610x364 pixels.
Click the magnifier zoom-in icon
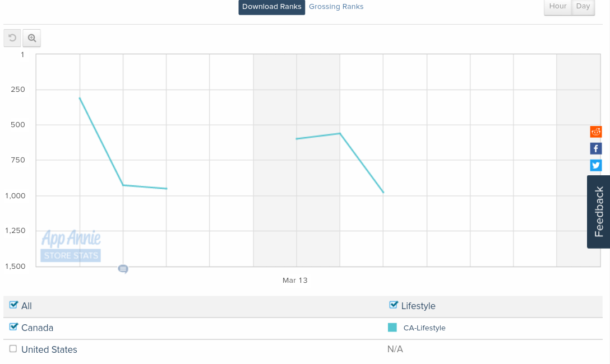click(x=32, y=38)
